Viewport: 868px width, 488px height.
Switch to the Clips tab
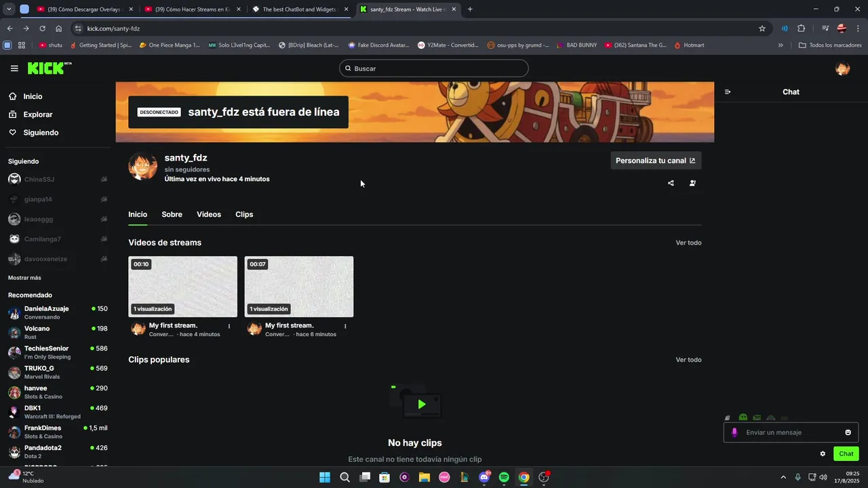pyautogui.click(x=244, y=214)
